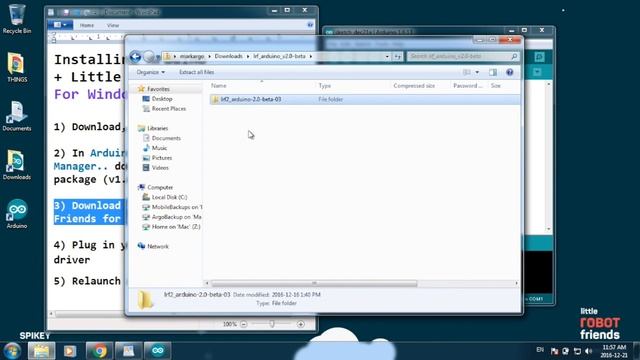Click the EN language indicator
The width and height of the screenshot is (640, 360).
pos(540,350)
